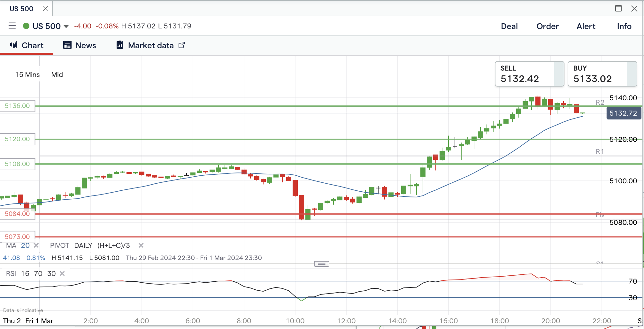This screenshot has height=329, width=644.
Task: Click the PIVOT DAILY formula label
Action: pos(90,245)
